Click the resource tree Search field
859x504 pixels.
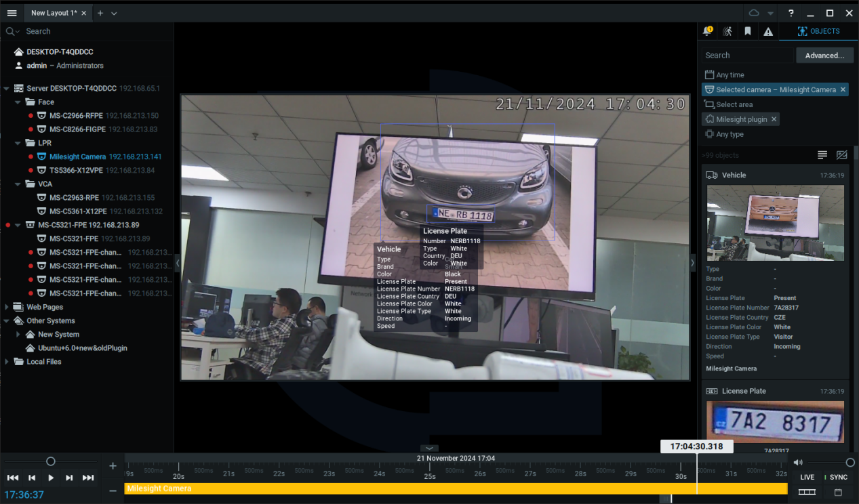87,31
